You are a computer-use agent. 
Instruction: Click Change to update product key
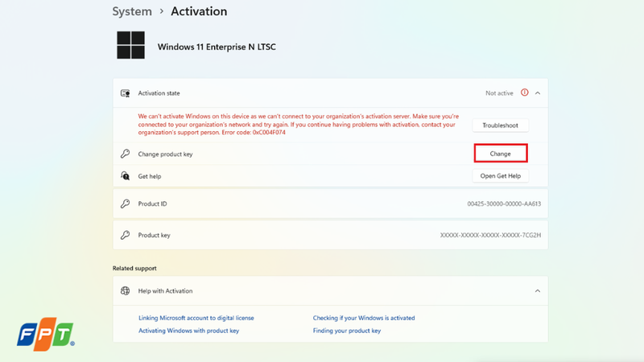[x=500, y=154]
